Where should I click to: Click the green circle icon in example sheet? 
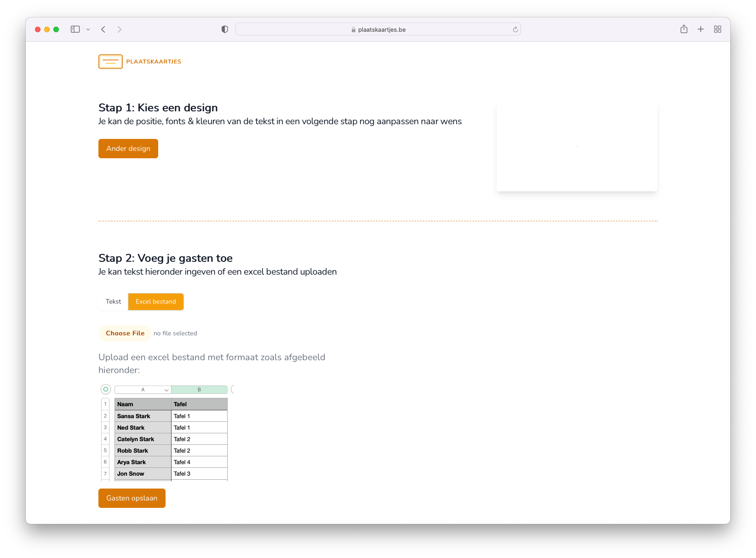(106, 389)
